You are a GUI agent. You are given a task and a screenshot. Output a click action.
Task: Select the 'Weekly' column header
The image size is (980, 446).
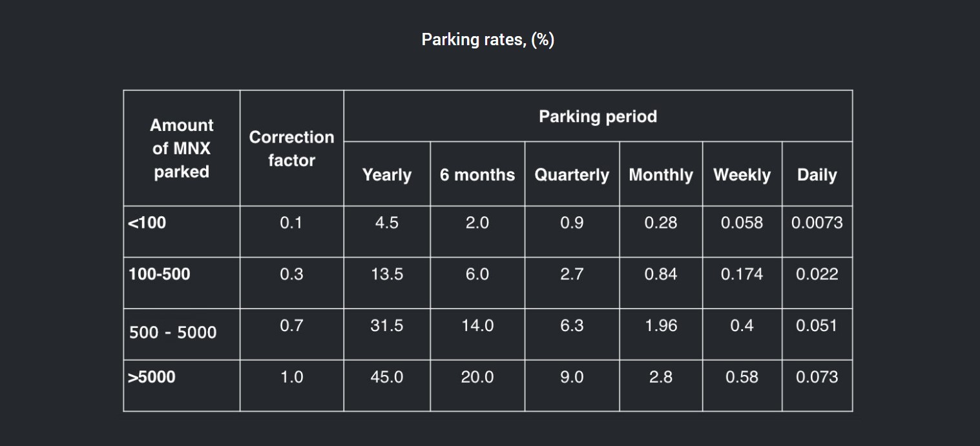[742, 175]
